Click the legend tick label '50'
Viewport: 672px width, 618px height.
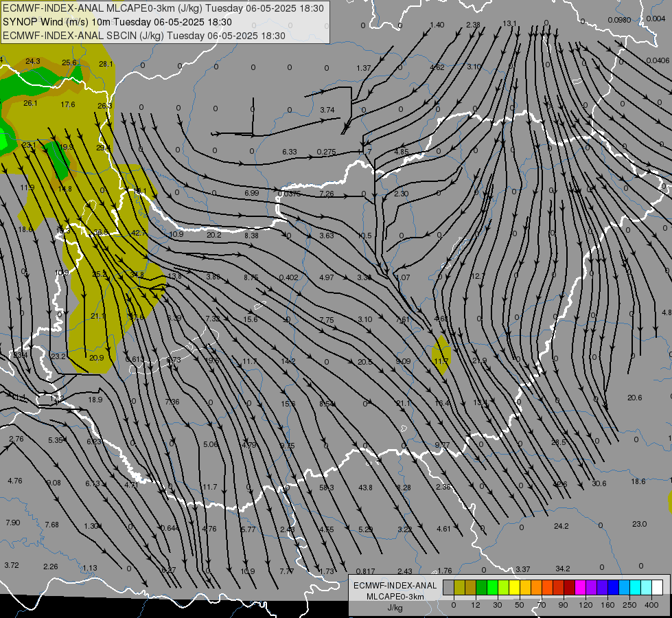tap(520, 605)
